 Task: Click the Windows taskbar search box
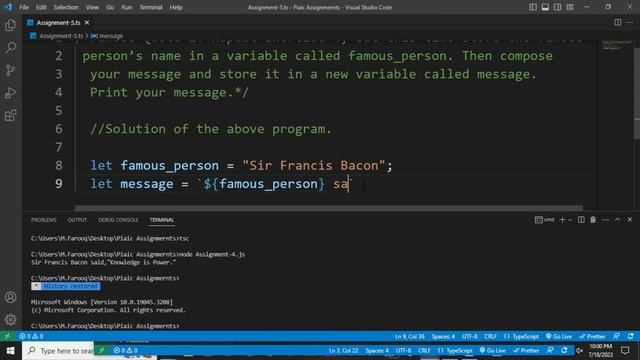pyautogui.click(x=58, y=351)
